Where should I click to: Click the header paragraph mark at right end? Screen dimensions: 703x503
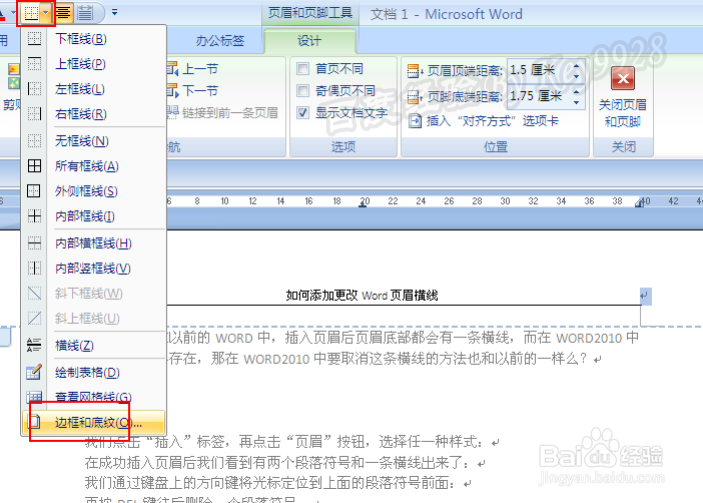coord(645,296)
